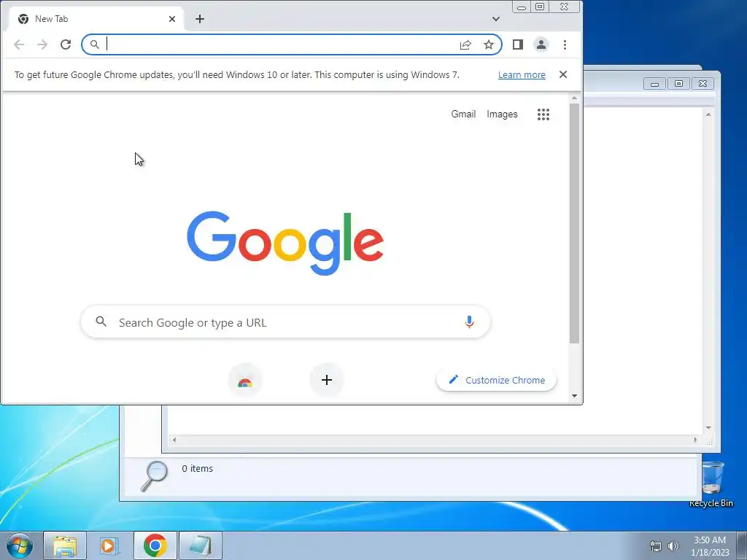Dismiss the Windows 7 update notice

(563, 75)
